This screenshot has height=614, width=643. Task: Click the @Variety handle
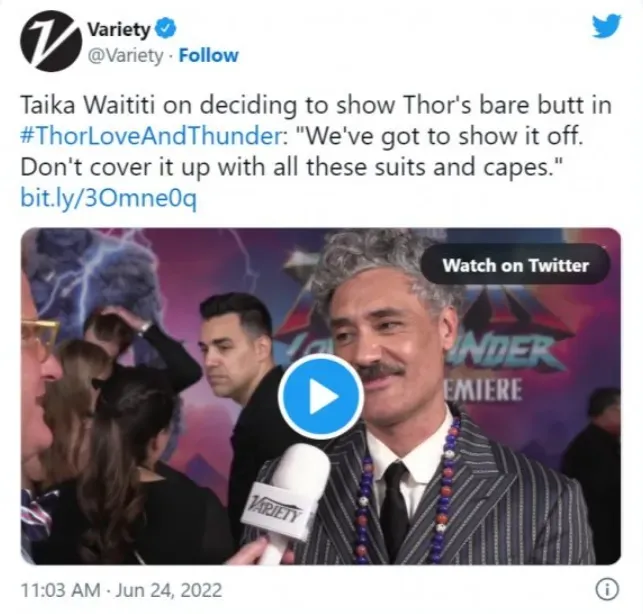pos(125,55)
